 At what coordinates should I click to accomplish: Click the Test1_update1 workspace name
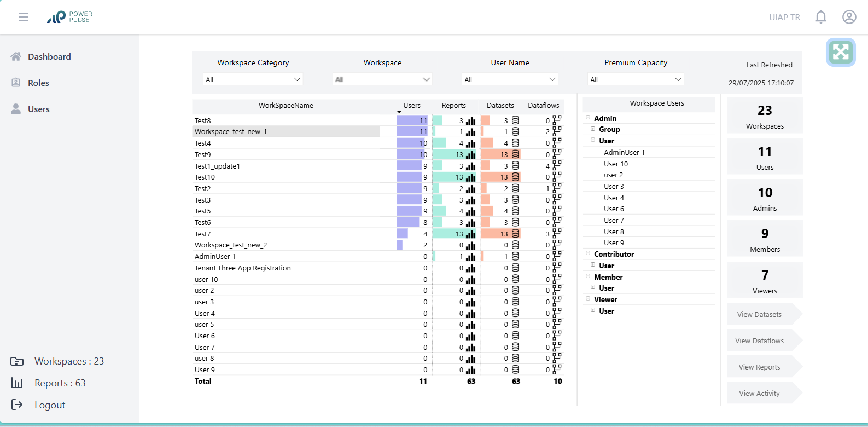click(x=217, y=166)
